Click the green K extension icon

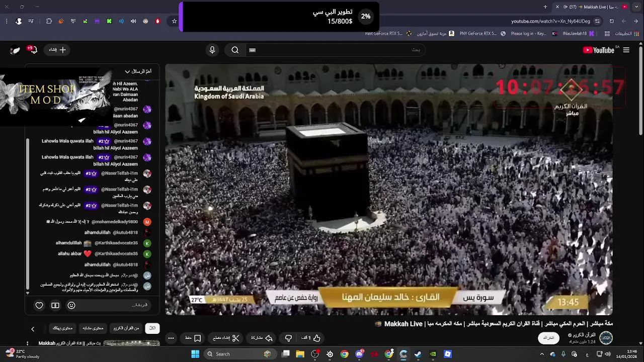(x=109, y=21)
